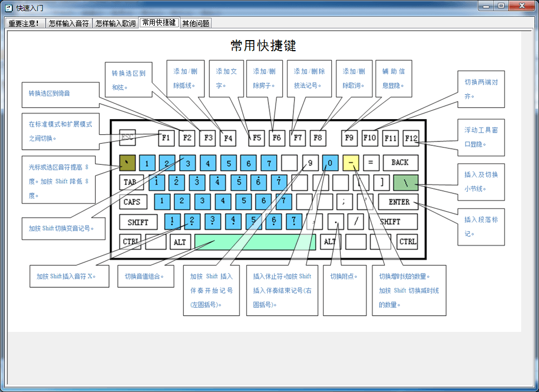Switch to the 怎样输入音符 tab
Image resolution: width=539 pixels, height=392 pixels.
pos(68,23)
